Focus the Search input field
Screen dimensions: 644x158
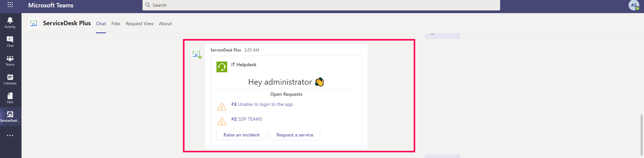point(321,5)
